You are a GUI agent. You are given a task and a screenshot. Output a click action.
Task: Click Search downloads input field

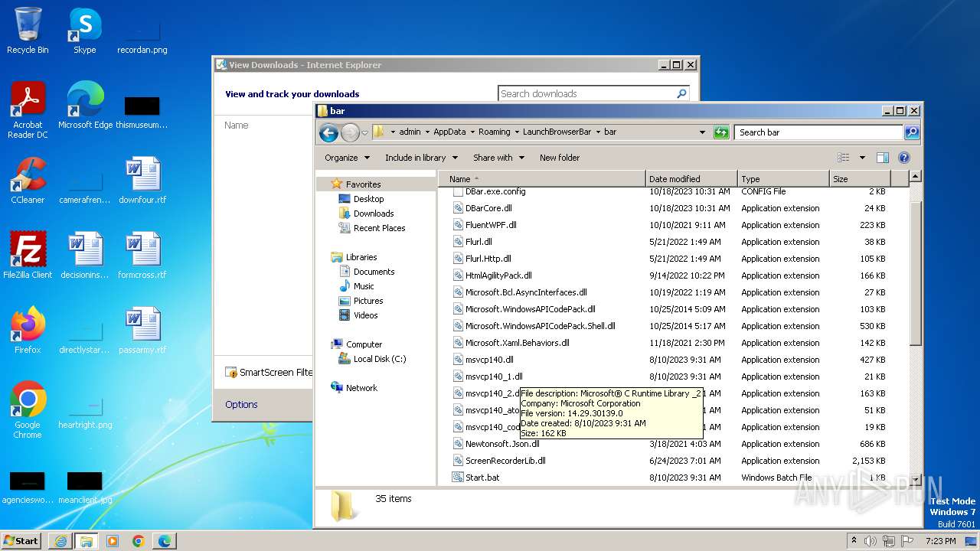pos(586,93)
